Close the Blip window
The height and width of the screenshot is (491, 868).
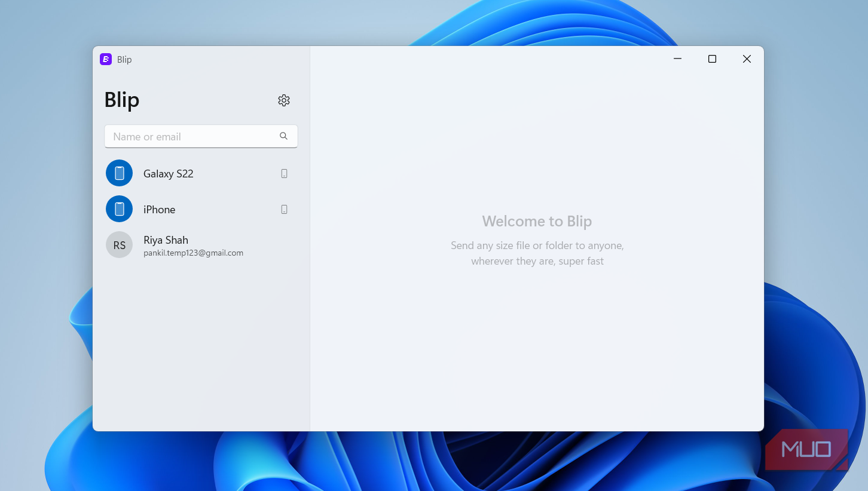point(747,59)
